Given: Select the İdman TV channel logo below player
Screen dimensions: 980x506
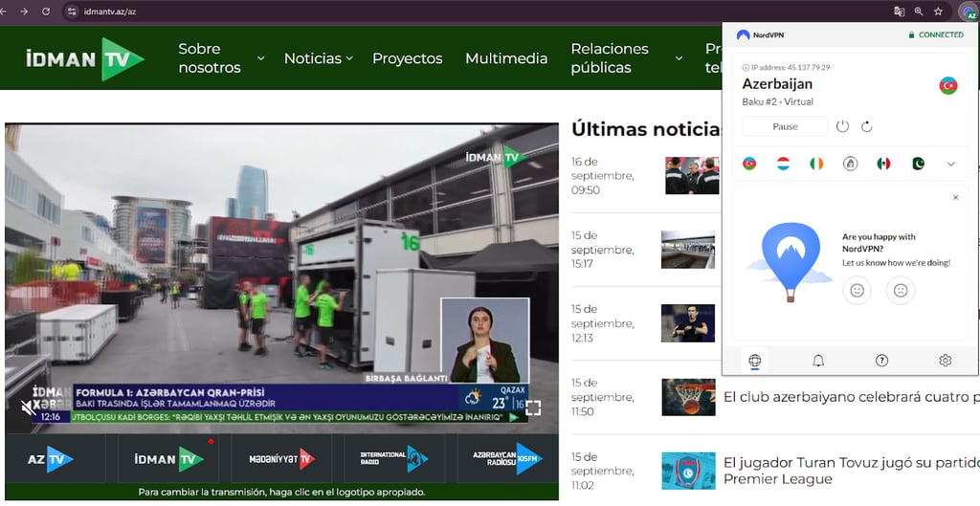Looking at the screenshot, I should [168, 459].
